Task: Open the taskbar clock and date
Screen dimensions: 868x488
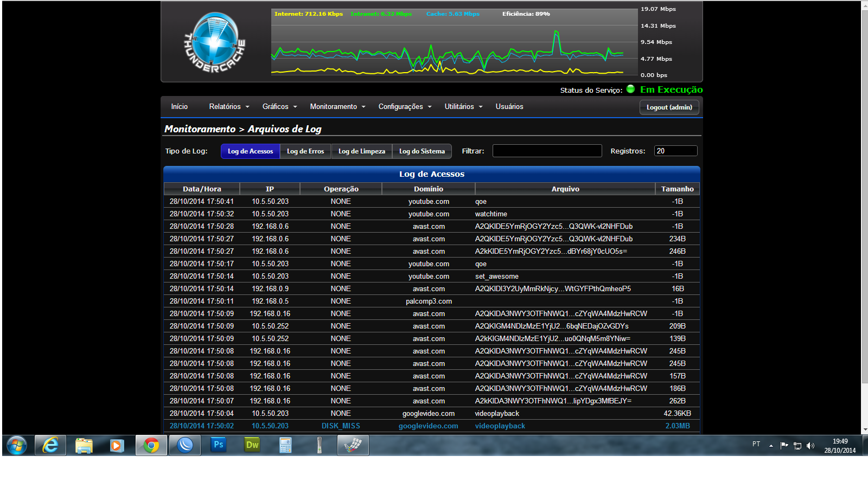Action: tap(840, 446)
